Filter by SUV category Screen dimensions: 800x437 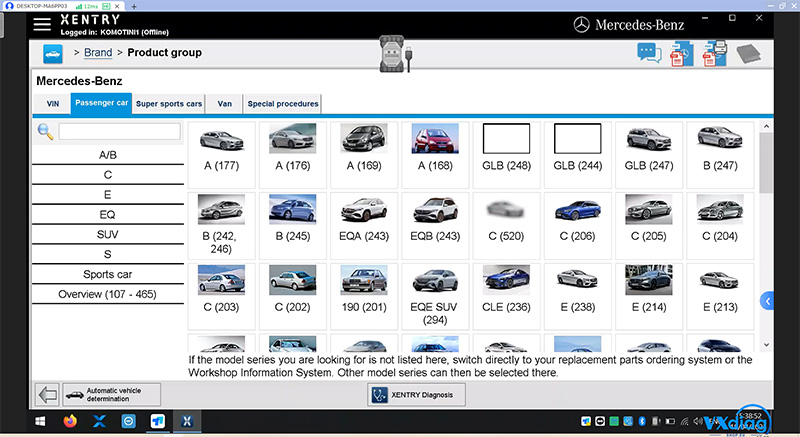tap(108, 235)
